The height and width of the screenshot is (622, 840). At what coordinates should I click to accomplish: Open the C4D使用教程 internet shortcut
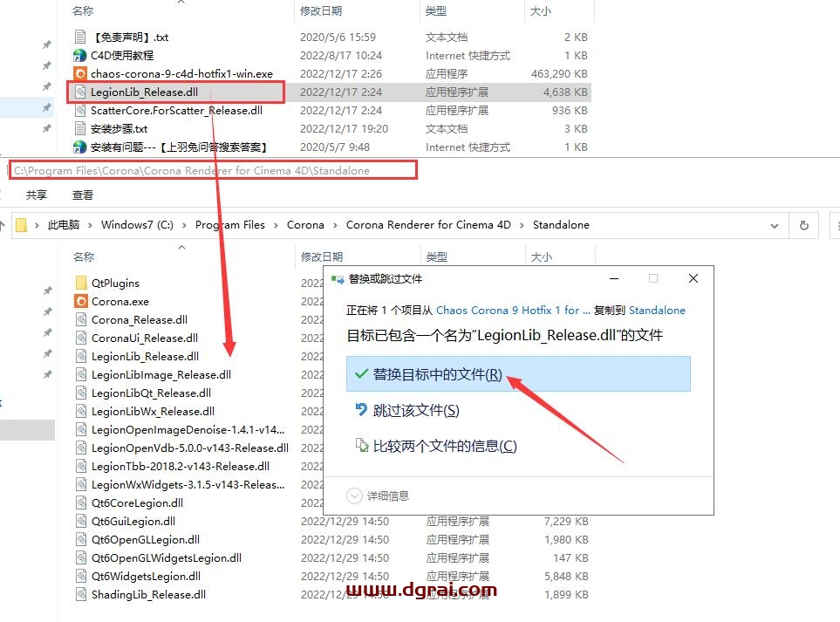80,56
